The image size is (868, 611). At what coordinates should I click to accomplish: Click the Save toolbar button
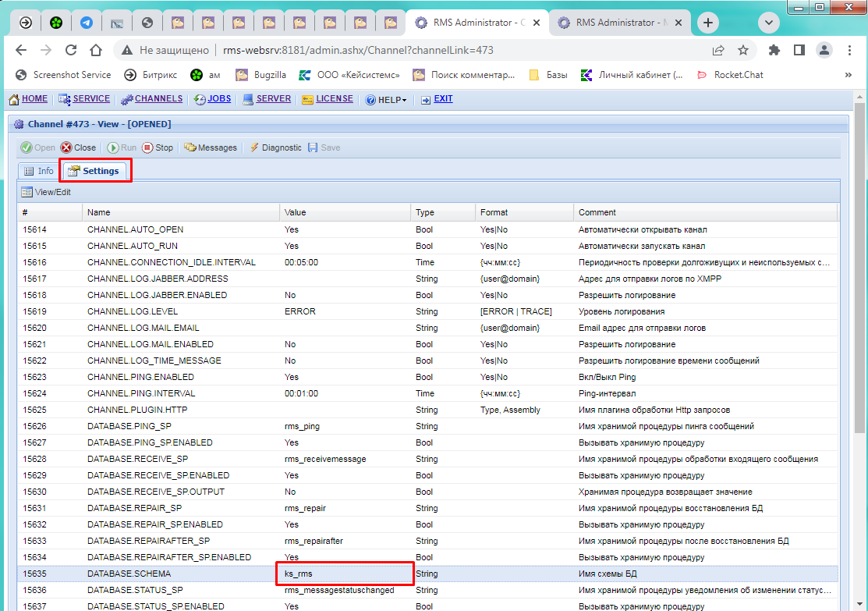[324, 147]
